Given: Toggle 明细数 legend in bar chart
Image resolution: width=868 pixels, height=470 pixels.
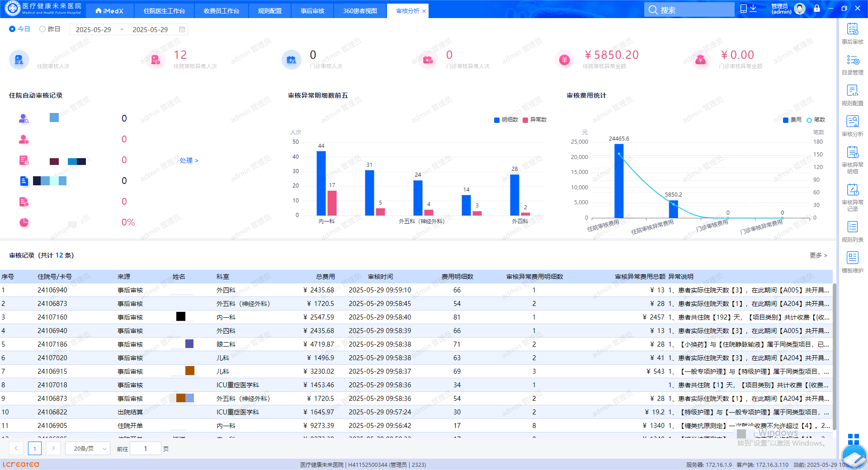Looking at the screenshot, I should (506, 120).
